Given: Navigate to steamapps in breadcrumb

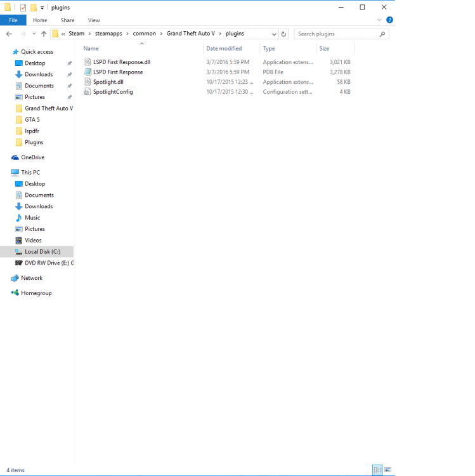Looking at the screenshot, I should pos(108,34).
